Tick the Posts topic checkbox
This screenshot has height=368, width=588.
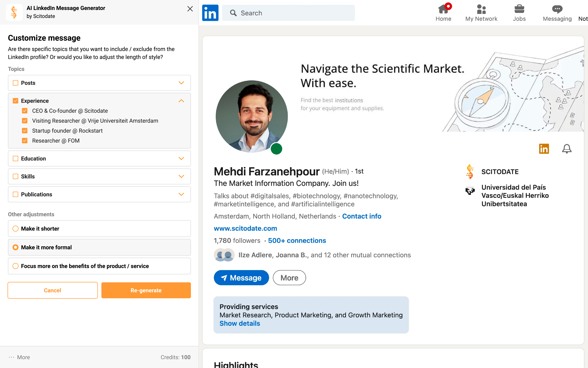(x=16, y=83)
